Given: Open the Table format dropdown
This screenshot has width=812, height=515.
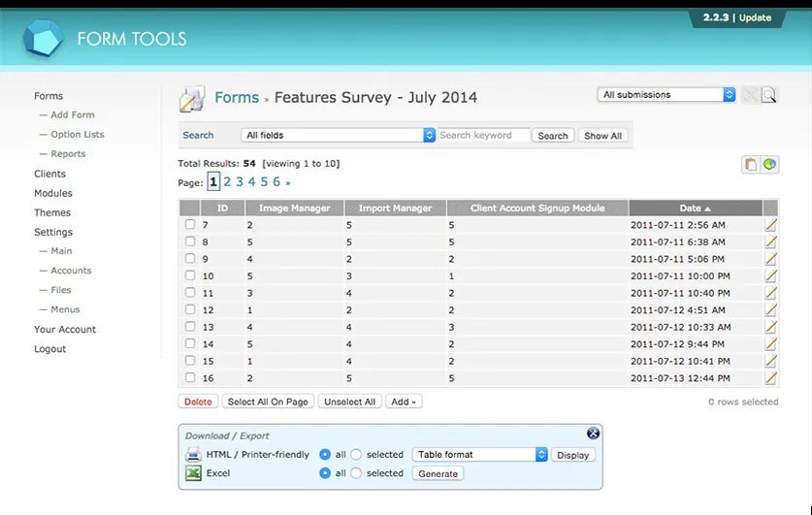Looking at the screenshot, I should coord(479,455).
